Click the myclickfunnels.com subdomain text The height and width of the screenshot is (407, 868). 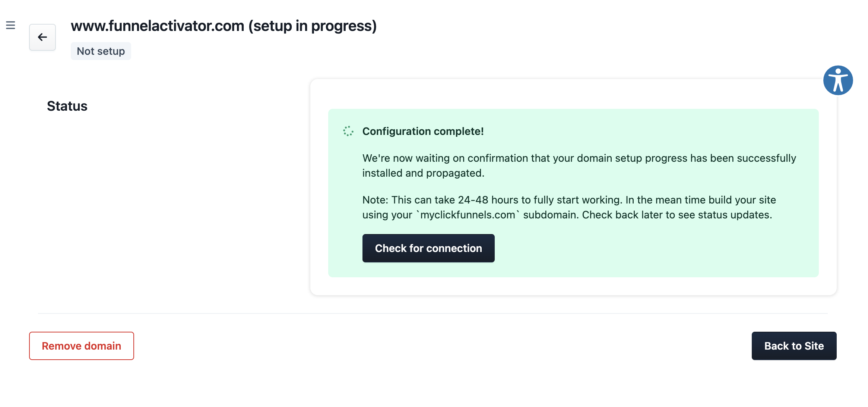468,215
